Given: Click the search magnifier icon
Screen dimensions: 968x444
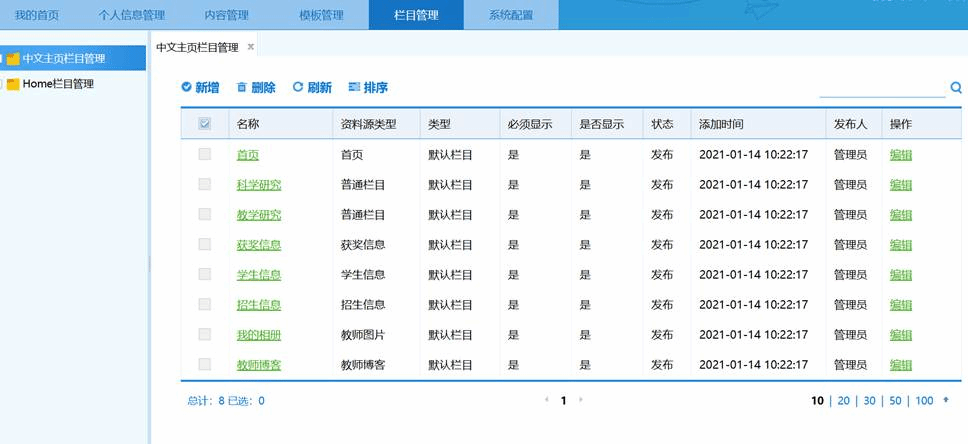Looking at the screenshot, I should pyautogui.click(x=956, y=88).
